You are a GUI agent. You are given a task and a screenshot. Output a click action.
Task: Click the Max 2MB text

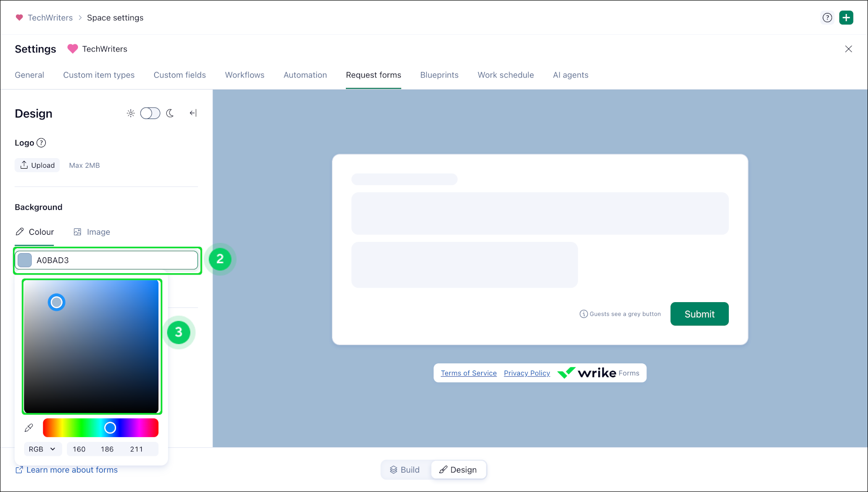pyautogui.click(x=84, y=165)
